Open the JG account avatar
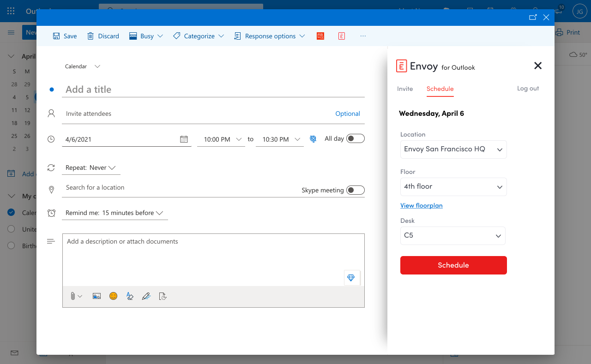Image resolution: width=591 pixels, height=364 pixels. coord(580,11)
